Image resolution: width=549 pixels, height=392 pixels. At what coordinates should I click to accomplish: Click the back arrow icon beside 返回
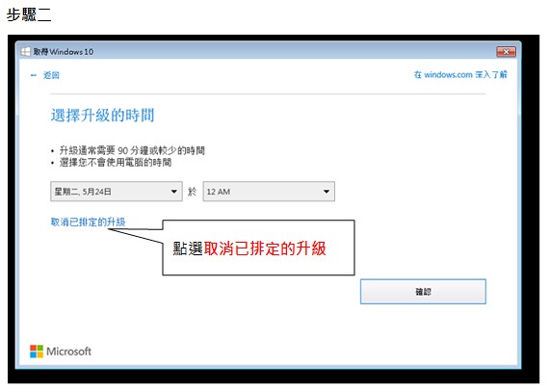pyautogui.click(x=34, y=75)
